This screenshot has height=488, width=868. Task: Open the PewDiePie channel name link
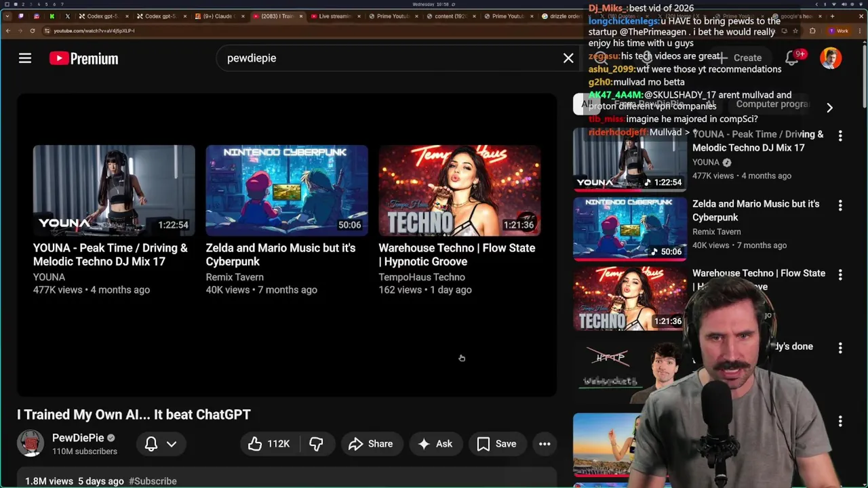pos(78,438)
